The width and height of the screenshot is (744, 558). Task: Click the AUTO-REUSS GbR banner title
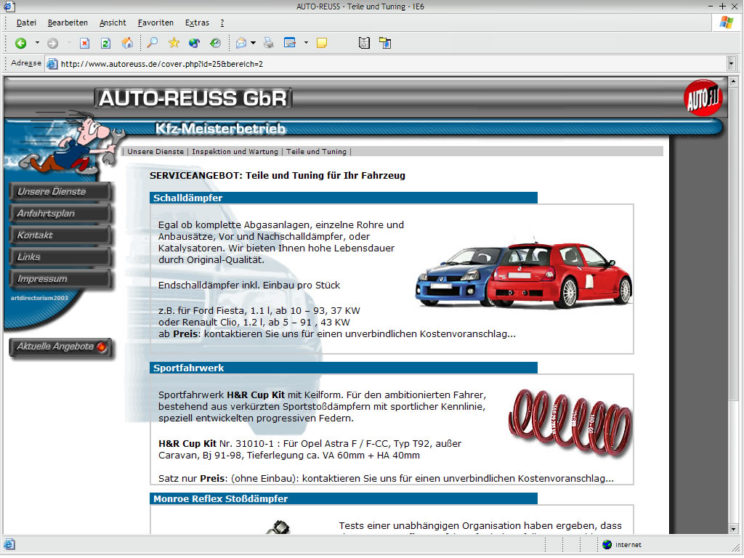coord(193,99)
